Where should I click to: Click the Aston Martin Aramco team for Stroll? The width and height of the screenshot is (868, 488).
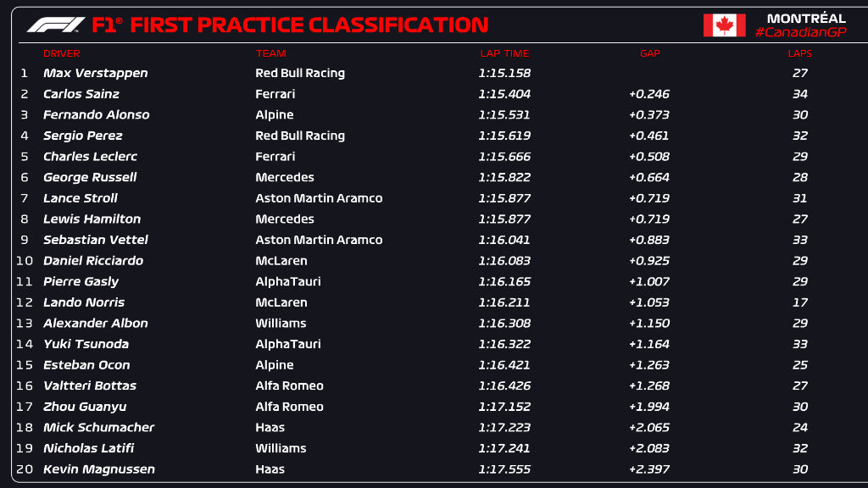click(x=319, y=198)
